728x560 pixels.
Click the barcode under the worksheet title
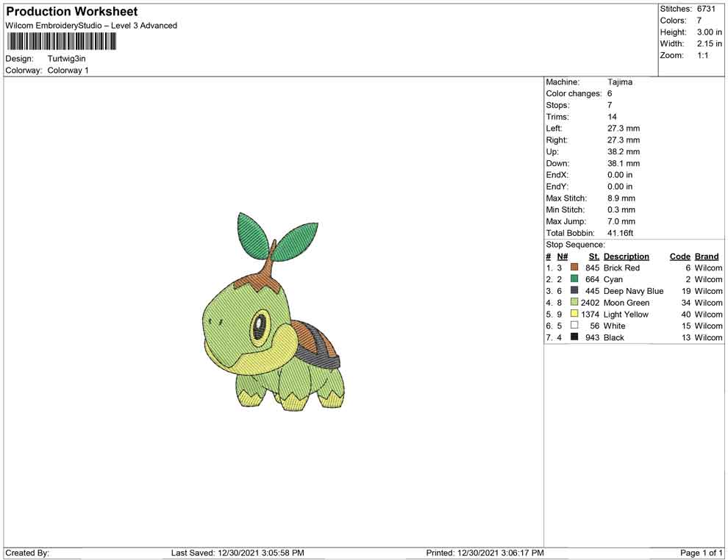(x=61, y=42)
